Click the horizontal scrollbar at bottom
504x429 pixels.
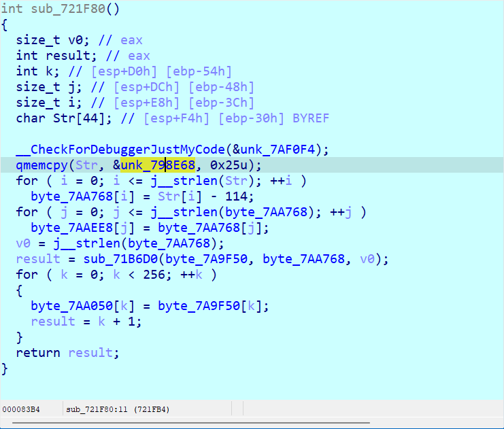[191, 423]
